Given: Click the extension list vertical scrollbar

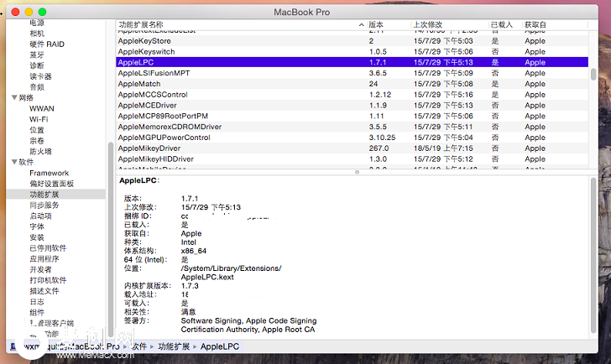Looking at the screenshot, I should click(x=594, y=74).
